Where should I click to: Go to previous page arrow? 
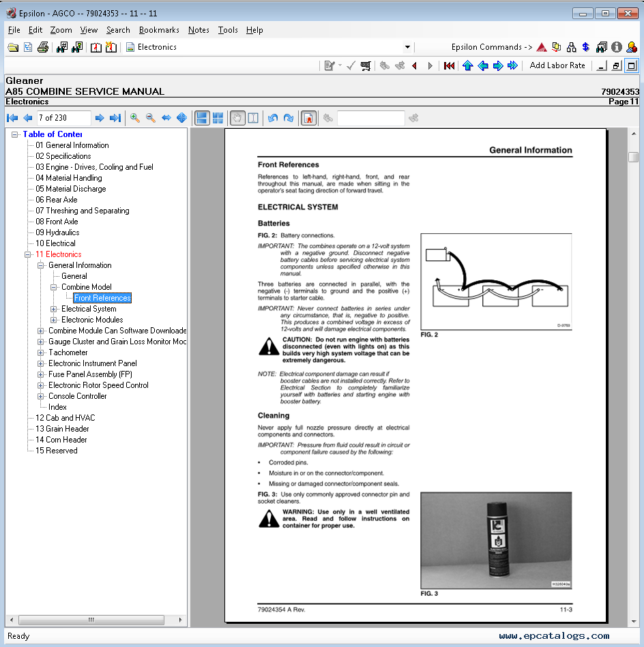pos(28,118)
